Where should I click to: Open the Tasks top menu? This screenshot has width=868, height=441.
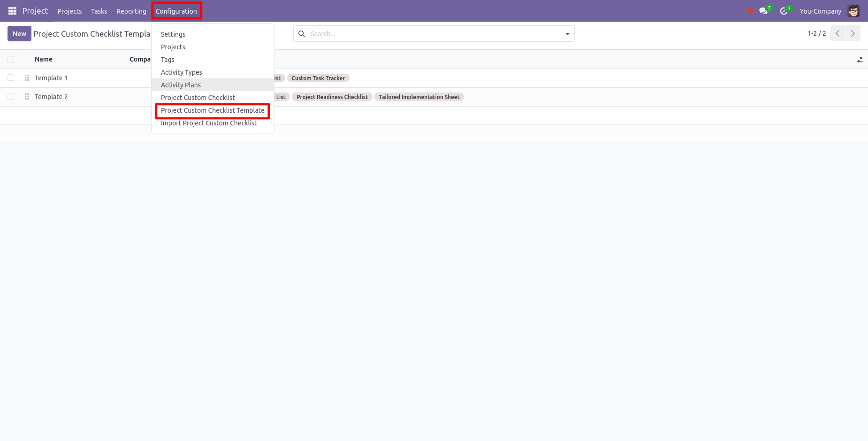(x=99, y=11)
